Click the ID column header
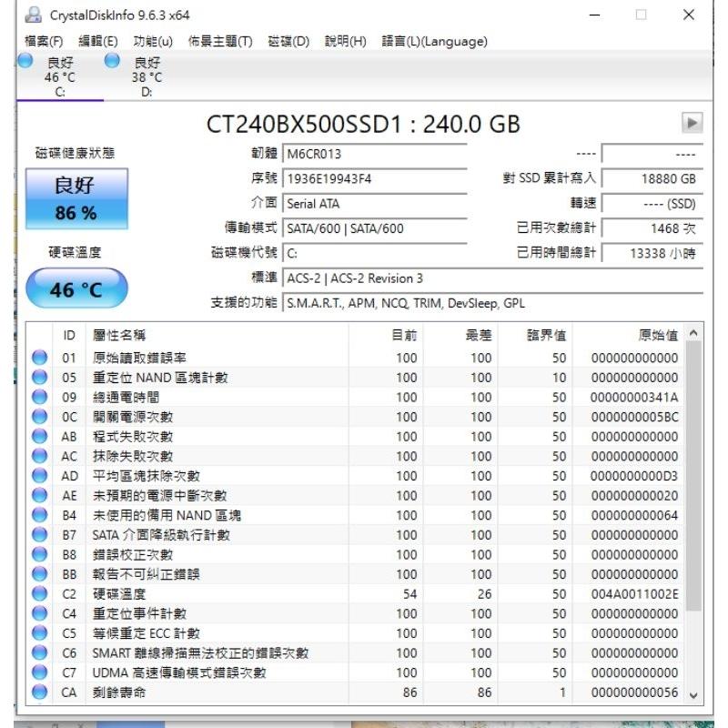 point(69,335)
